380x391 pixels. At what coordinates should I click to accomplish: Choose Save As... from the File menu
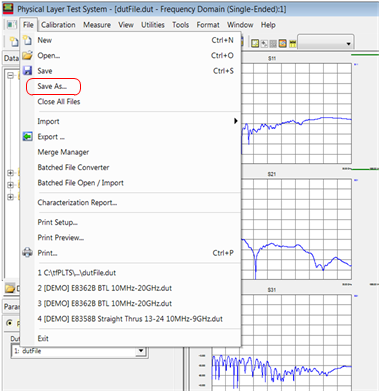coord(52,86)
